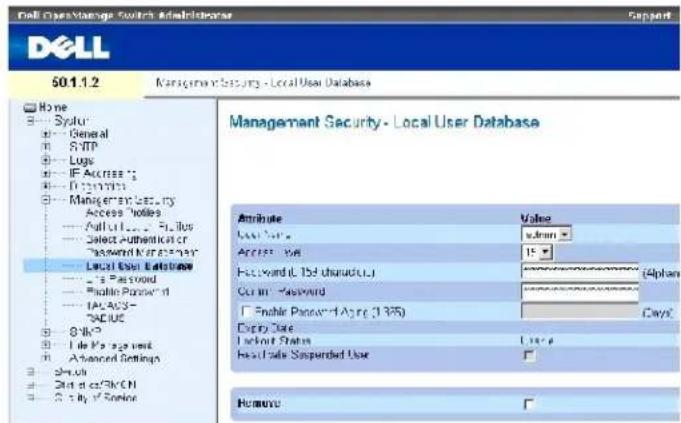Select Home in the navigation tree
Screen dimensions: 681x423
tap(53, 107)
